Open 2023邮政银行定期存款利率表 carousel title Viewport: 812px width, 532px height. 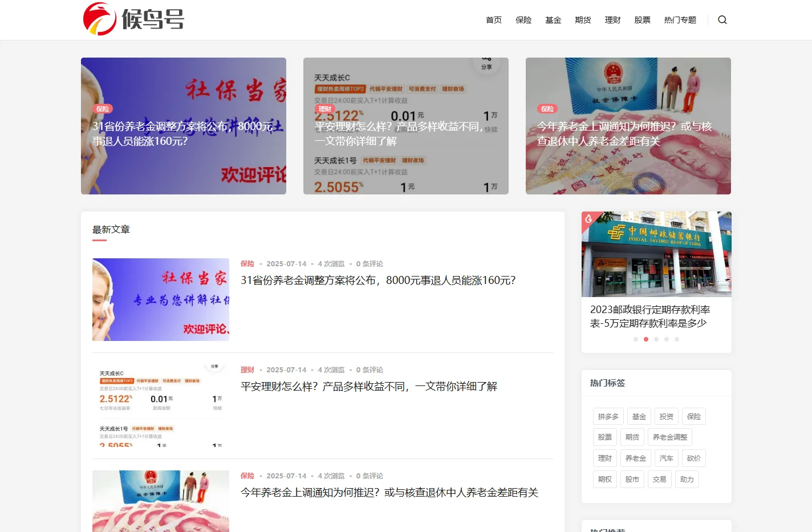[x=650, y=316]
